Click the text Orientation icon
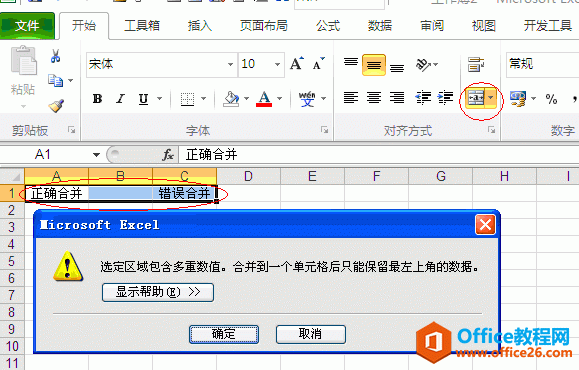Viewport: 579px width, 370px height. pos(423,65)
